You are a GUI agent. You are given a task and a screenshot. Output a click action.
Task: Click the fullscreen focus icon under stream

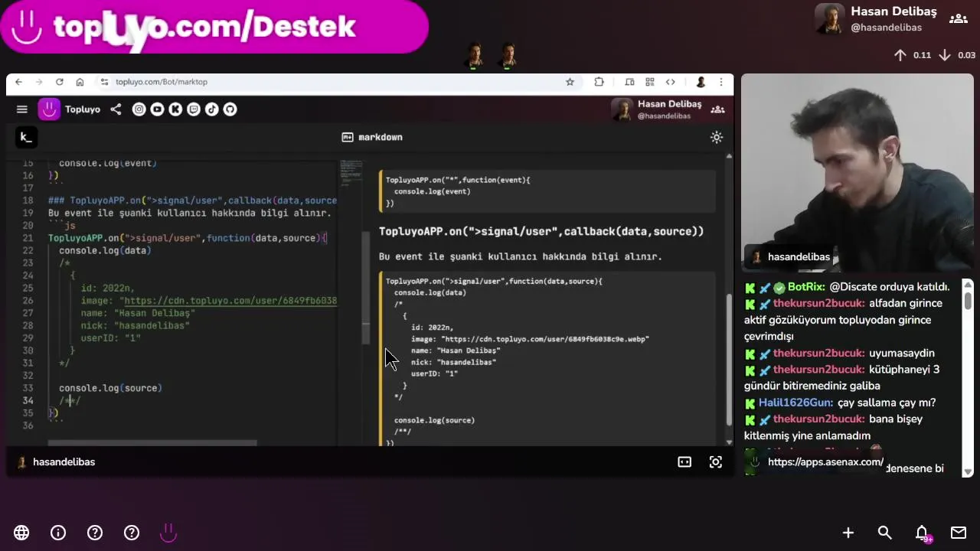[715, 462]
